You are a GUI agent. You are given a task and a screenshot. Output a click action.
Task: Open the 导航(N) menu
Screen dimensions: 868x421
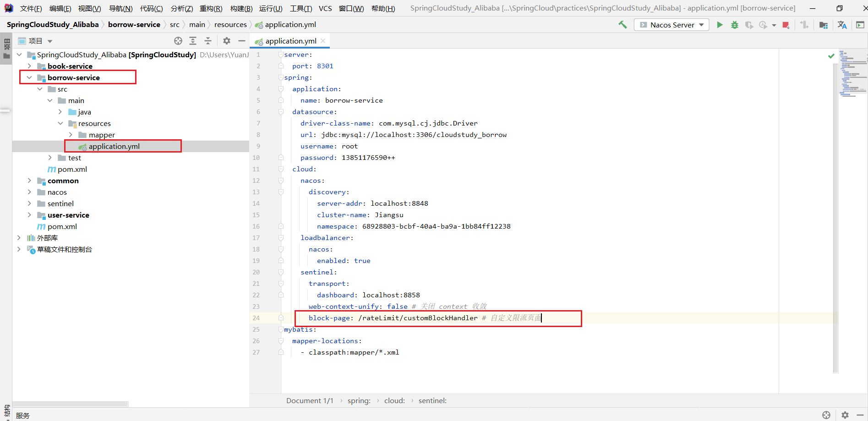120,8
